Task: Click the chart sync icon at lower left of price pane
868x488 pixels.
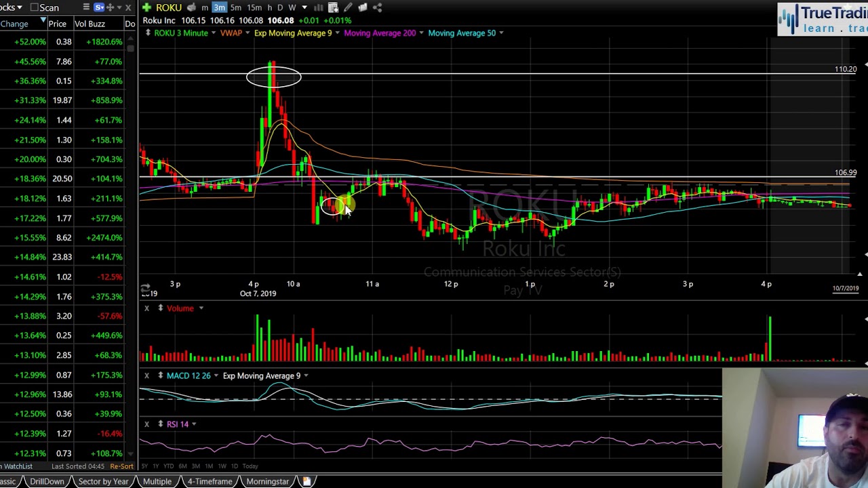Action: pos(145,288)
